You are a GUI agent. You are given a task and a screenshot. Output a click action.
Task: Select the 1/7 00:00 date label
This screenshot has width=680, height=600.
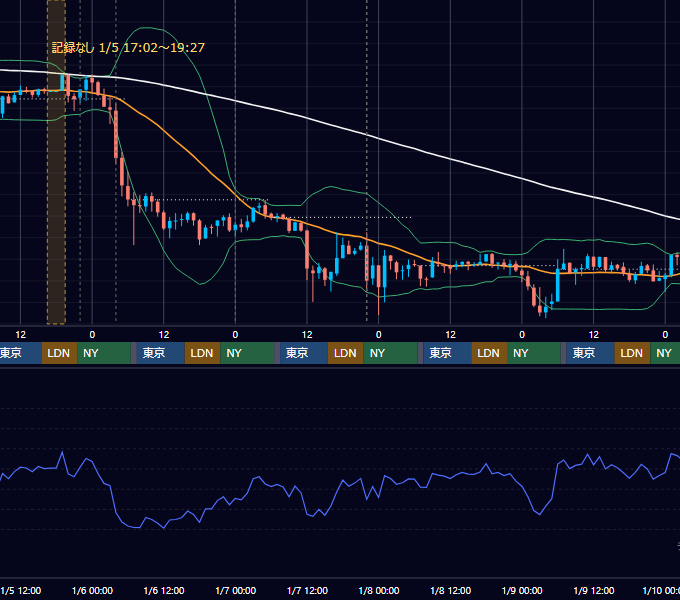pos(235,590)
